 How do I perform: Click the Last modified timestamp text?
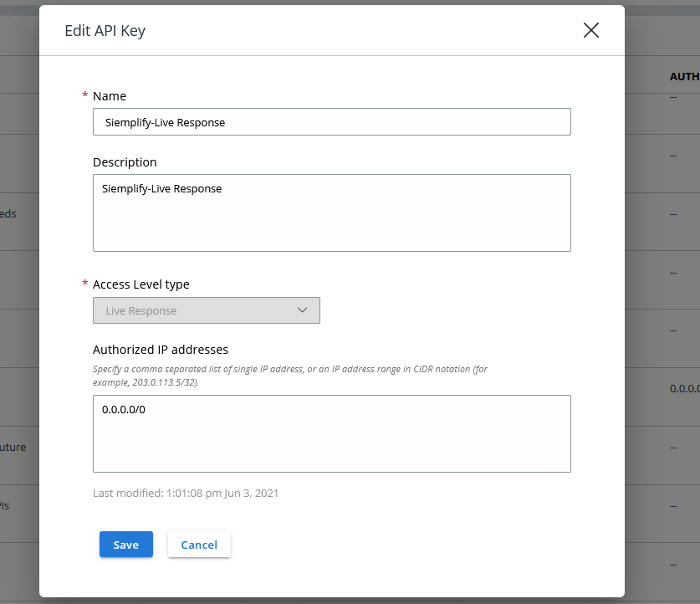[x=186, y=493]
